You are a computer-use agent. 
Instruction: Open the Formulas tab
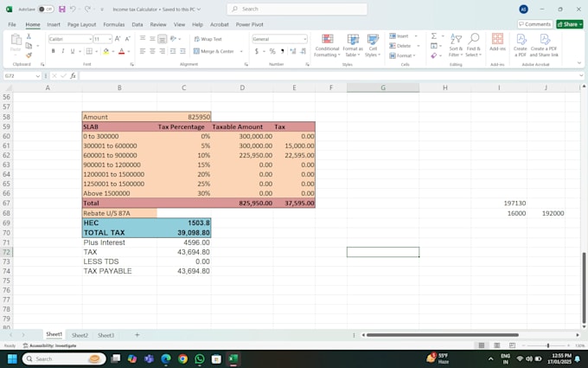pyautogui.click(x=114, y=24)
